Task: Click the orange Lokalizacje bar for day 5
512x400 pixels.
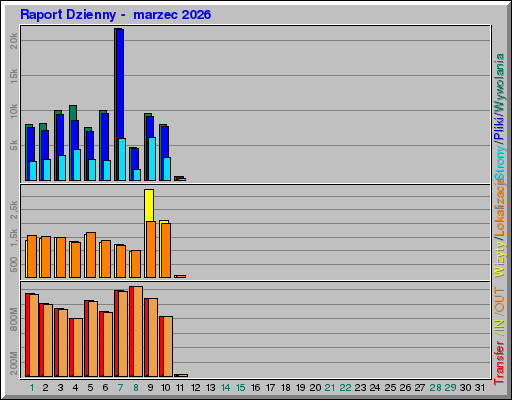Action: 91,255
